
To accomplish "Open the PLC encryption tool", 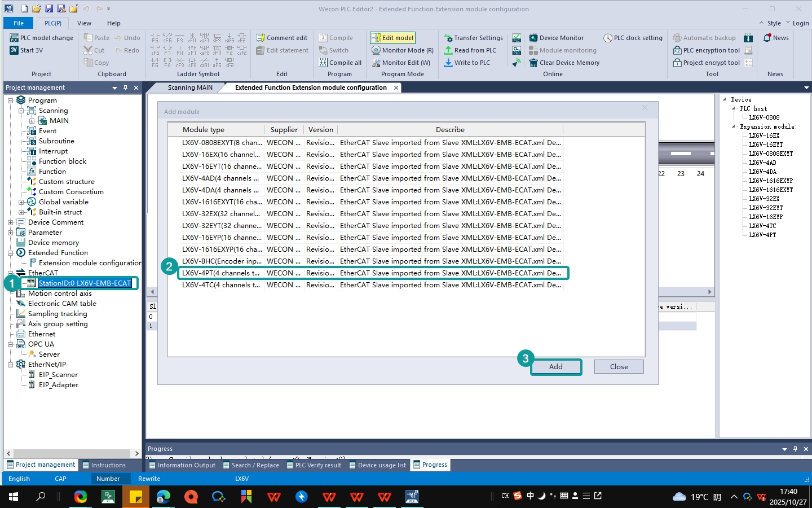I will [x=706, y=50].
